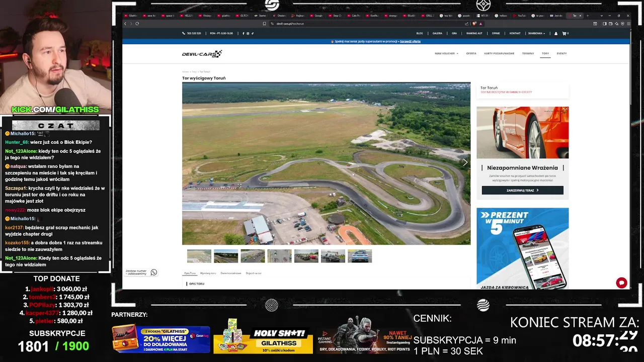Open the Dojazd na tor tab
Image resolution: width=644 pixels, height=362 pixels.
click(254, 273)
